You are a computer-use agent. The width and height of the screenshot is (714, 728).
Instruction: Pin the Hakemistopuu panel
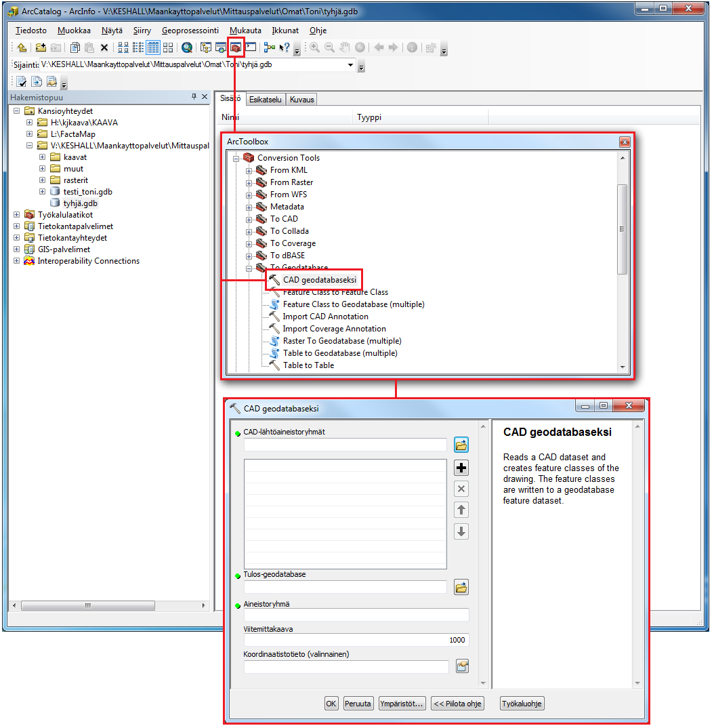(x=194, y=96)
